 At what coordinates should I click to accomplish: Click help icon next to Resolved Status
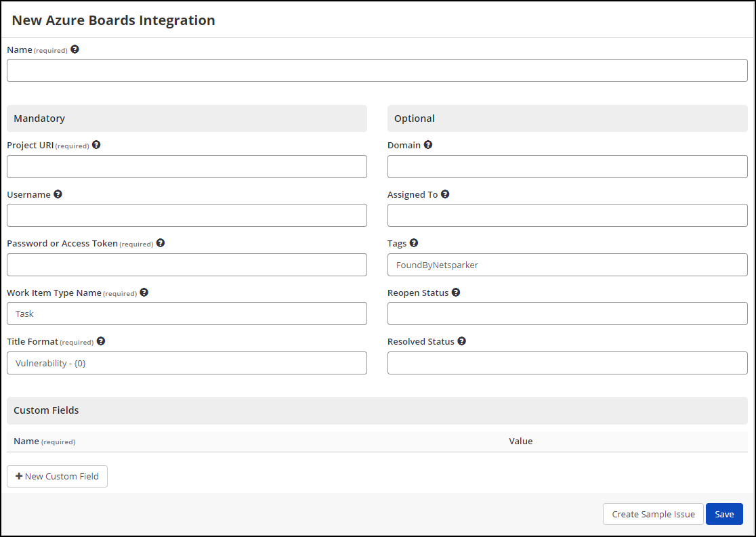click(461, 341)
